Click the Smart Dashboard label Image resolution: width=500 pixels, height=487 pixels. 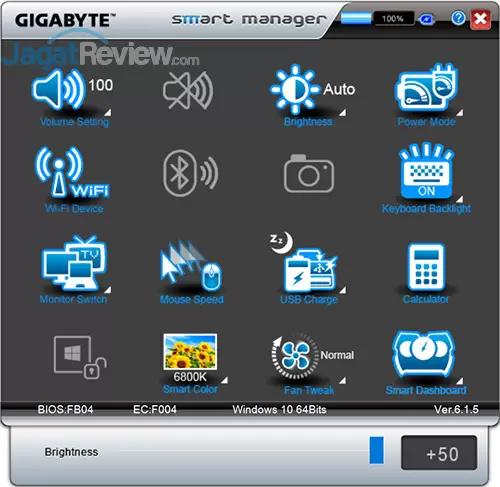426,390
